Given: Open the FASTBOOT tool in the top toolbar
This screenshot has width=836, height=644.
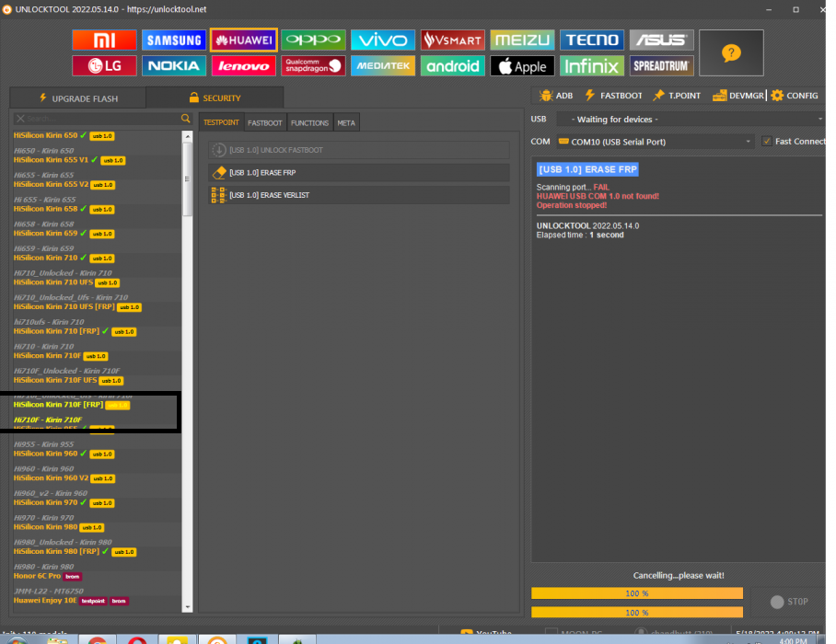Looking at the screenshot, I should 614,96.
